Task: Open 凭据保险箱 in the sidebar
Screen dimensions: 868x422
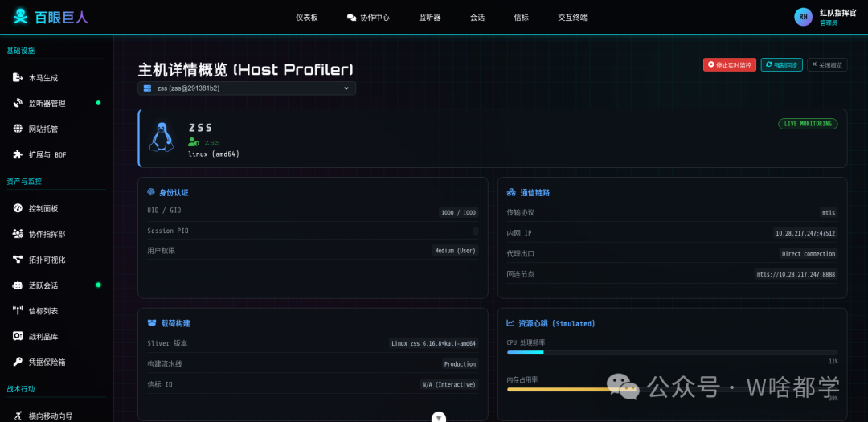Action: point(47,363)
